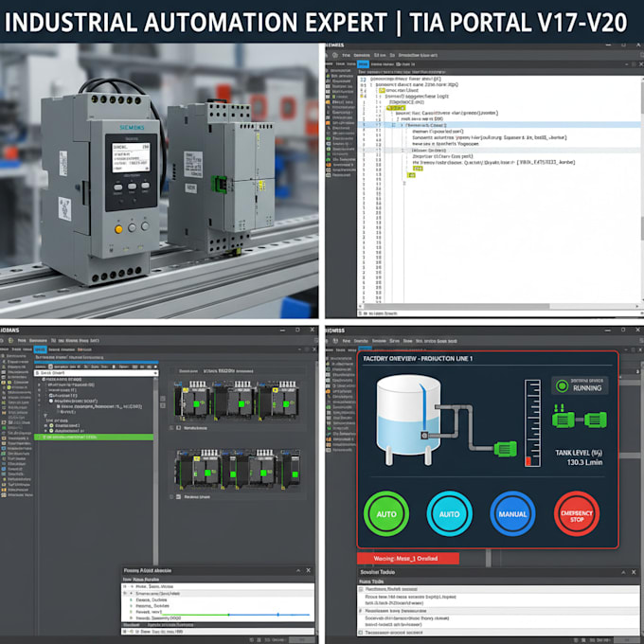Image resolution: width=644 pixels, height=644 pixels.
Task: Select the gray highlighted code line
Action: tap(500, 151)
